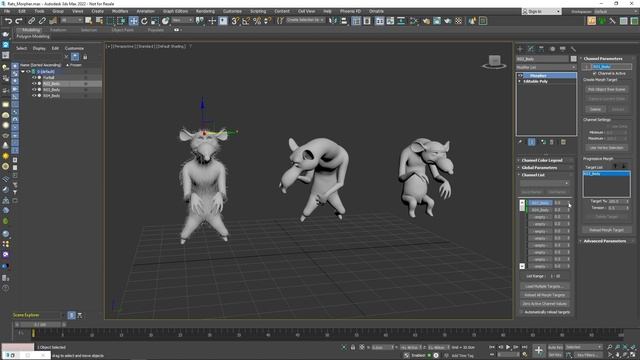Click Load Multiple Targets button

click(545, 287)
